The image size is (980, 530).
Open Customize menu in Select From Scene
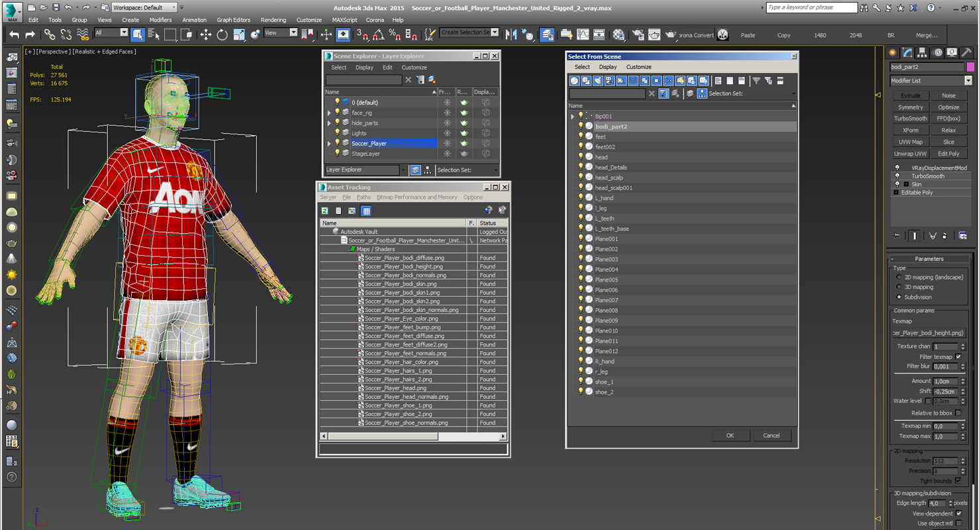pyautogui.click(x=639, y=67)
